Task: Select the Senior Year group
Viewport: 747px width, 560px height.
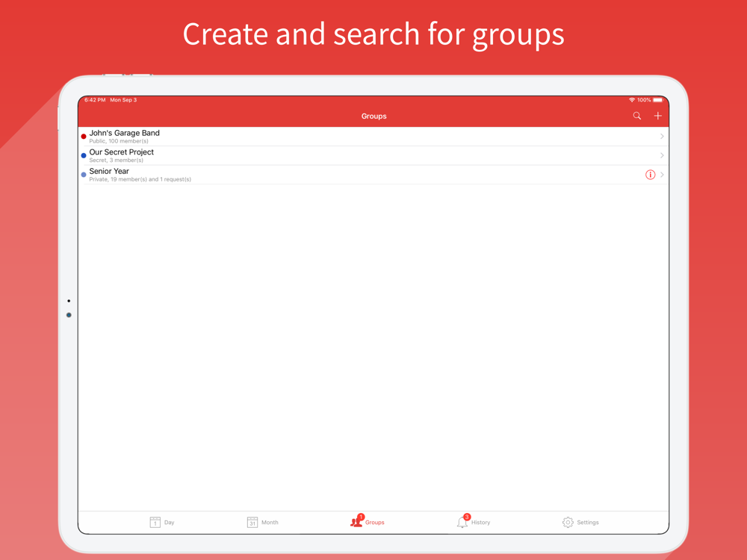Action: [x=373, y=175]
